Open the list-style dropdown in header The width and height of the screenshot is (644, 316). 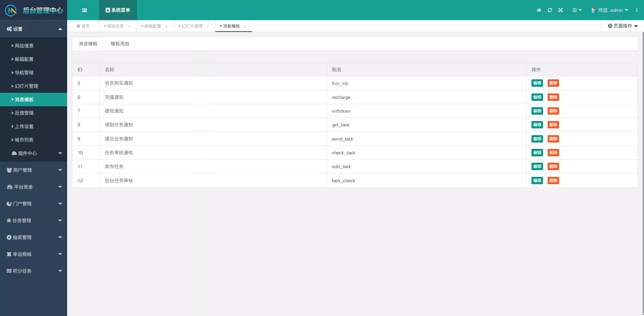tap(577, 10)
